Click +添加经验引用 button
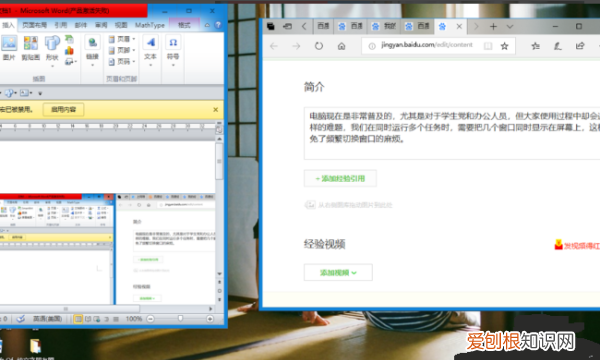The width and height of the screenshot is (600, 360). coord(340,178)
